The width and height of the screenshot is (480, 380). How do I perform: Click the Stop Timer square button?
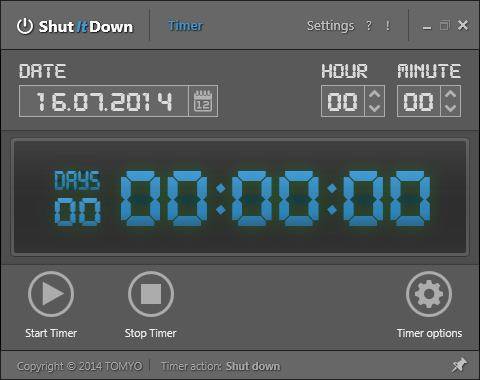tap(151, 294)
